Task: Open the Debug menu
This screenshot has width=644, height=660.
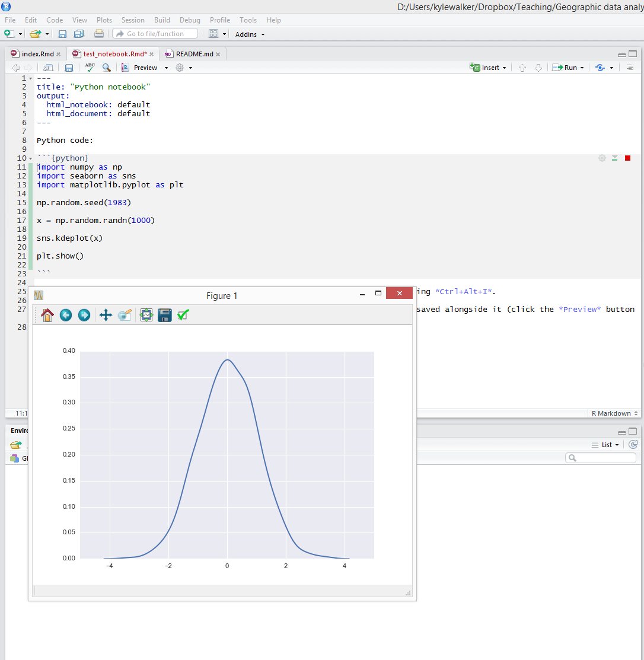Action: 190,20
